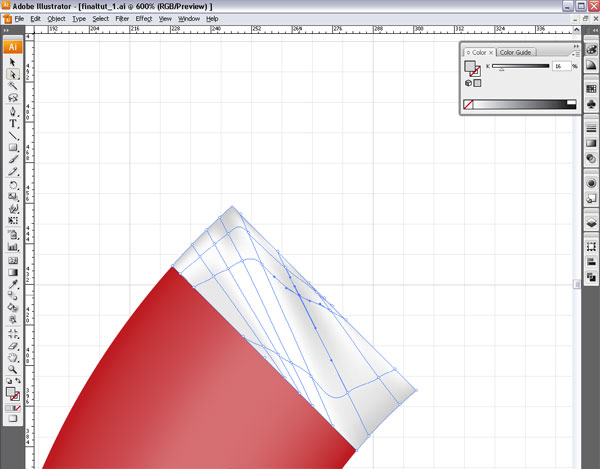Select the Rotate tool
Screen dimensions: 600x469
[13, 185]
